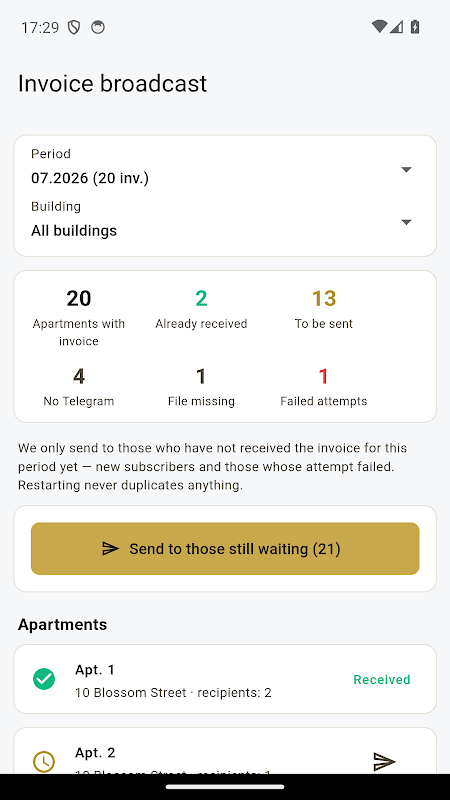Open the 07.2026 (20 inv.) period selector
Viewport: 450px width, 800px height.
pyautogui.click(x=225, y=169)
